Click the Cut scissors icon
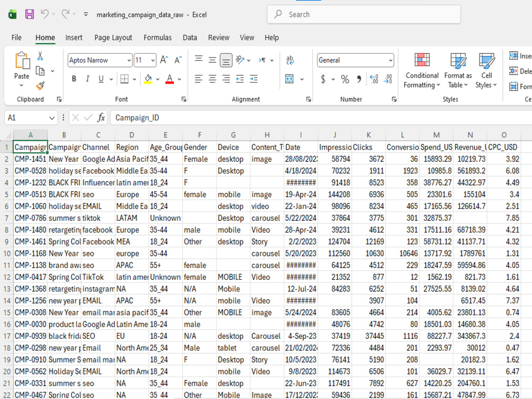The width and height of the screenshot is (532, 399). [x=40, y=56]
